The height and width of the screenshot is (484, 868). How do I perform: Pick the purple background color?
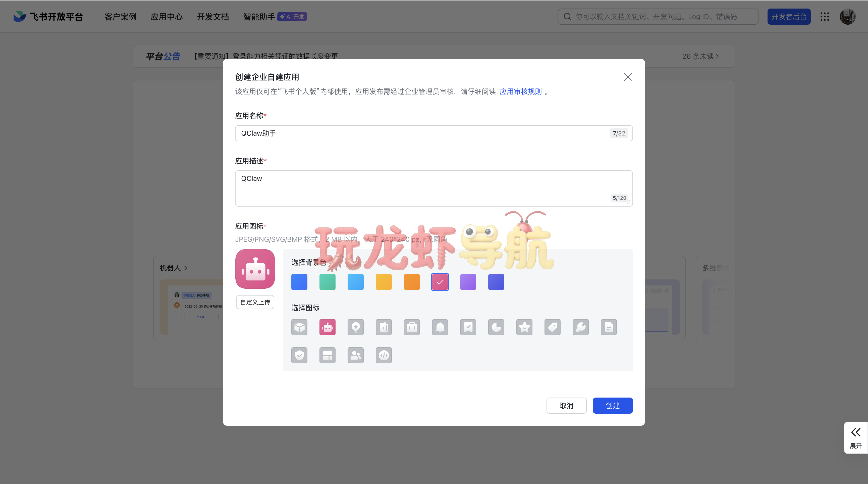(468, 282)
